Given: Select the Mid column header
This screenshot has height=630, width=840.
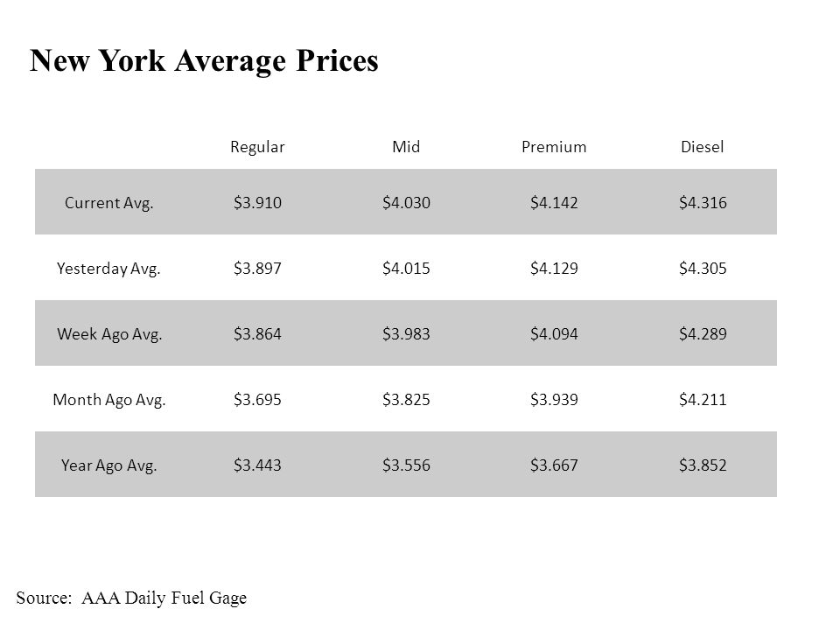Looking at the screenshot, I should click(406, 147).
